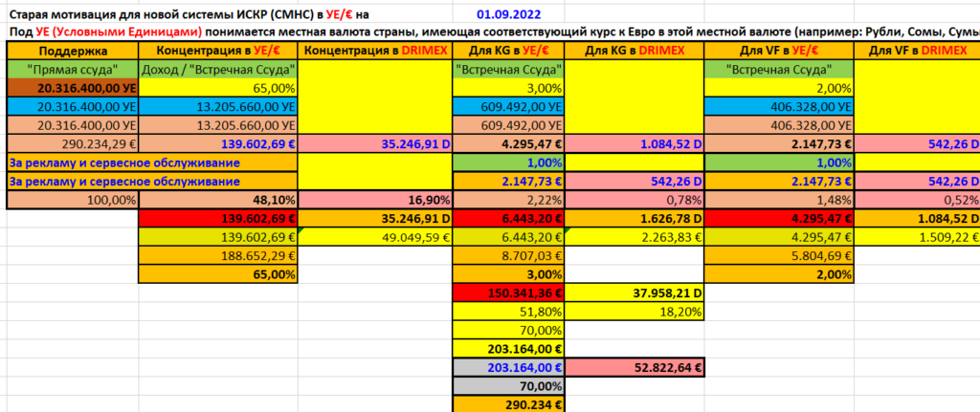Click the 1.626,78 D cell

click(635, 217)
